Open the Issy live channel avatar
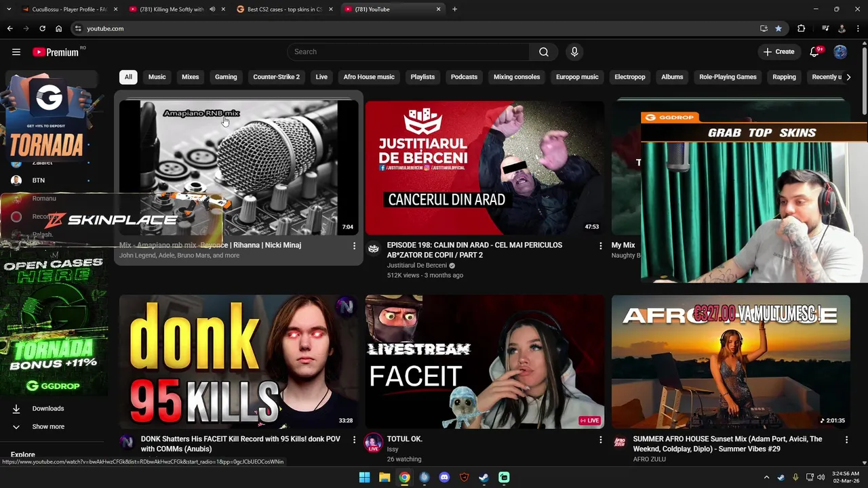Image resolution: width=868 pixels, height=488 pixels. coord(373,443)
